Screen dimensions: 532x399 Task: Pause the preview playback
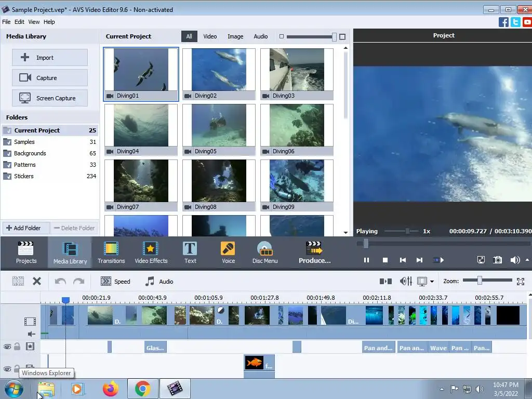(x=366, y=260)
